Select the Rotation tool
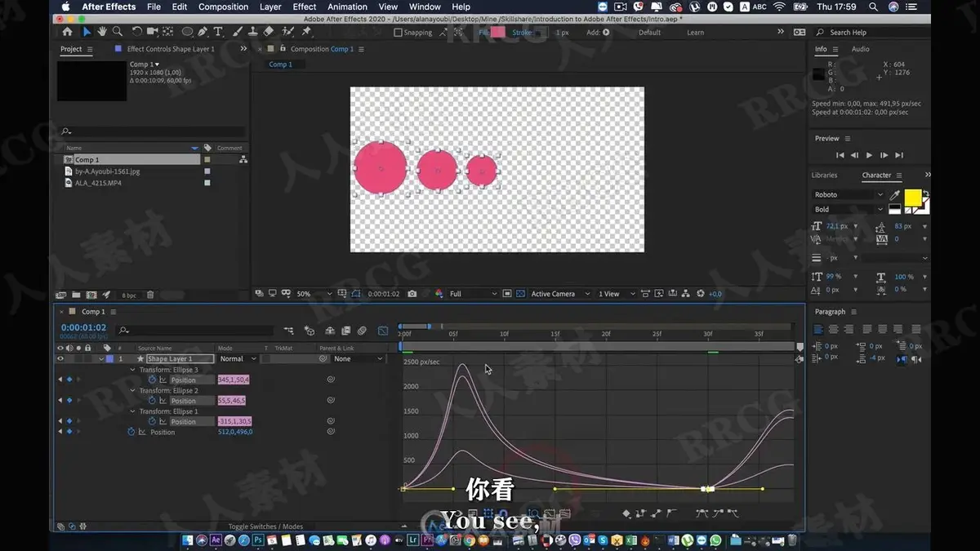 pyautogui.click(x=136, y=32)
